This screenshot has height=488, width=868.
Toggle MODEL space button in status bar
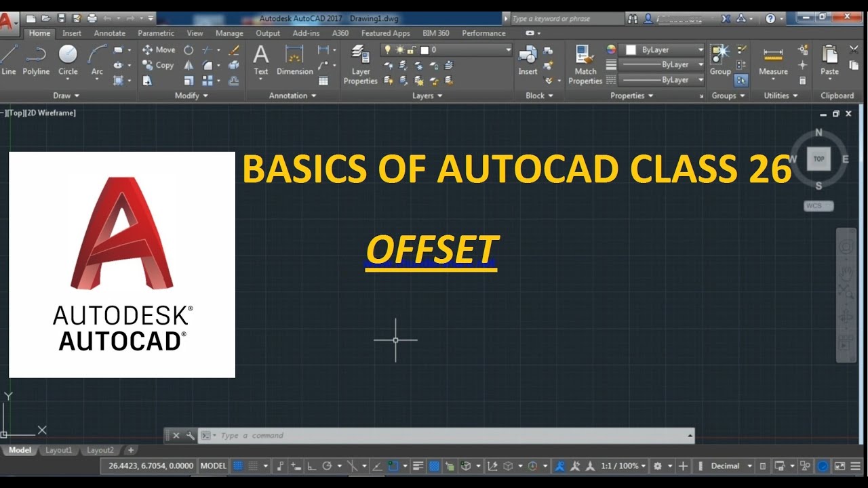click(214, 466)
